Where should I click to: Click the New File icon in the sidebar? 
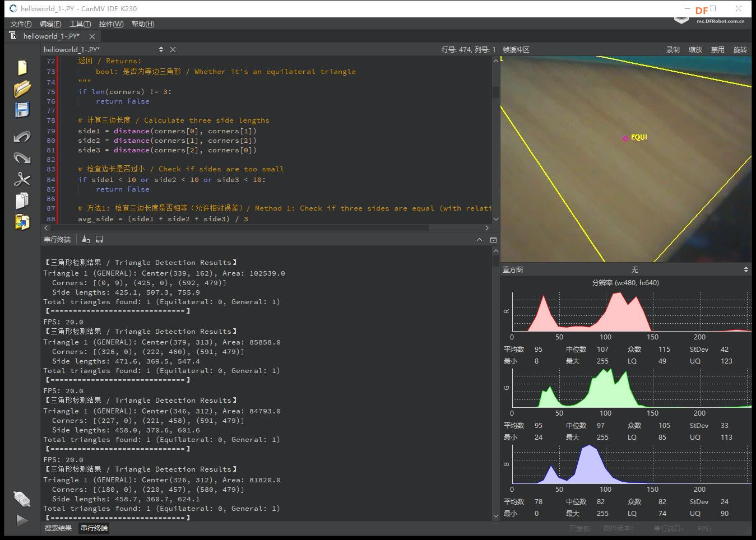22,67
